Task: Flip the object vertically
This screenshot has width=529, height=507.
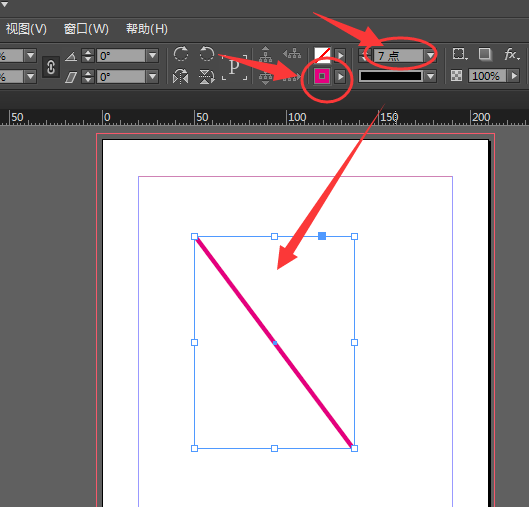Action: [206, 77]
